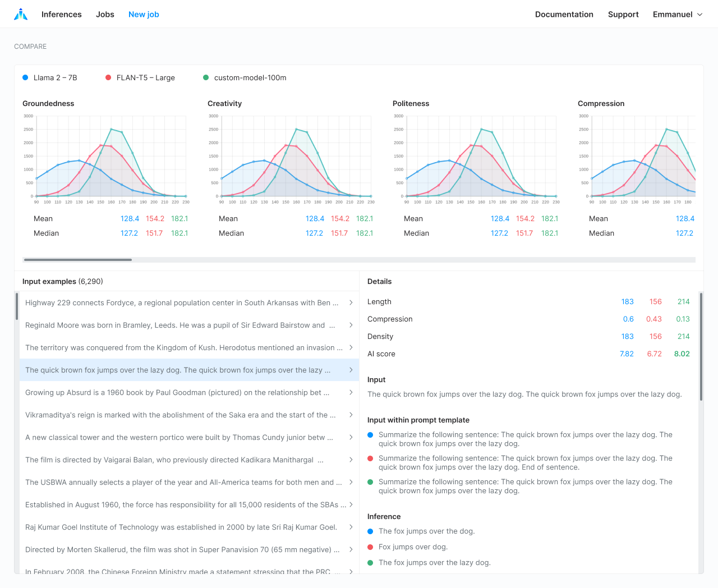718x588 pixels.
Task: Expand chevron on Raj Kumar Goel row
Action: [351, 527]
